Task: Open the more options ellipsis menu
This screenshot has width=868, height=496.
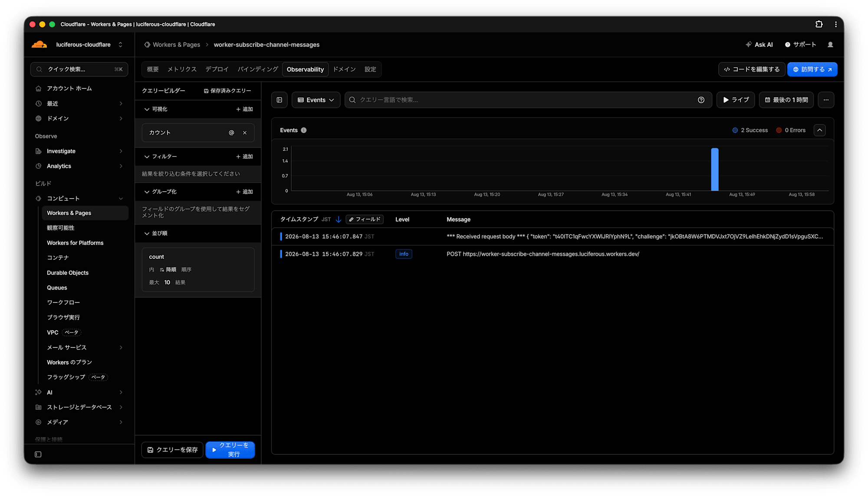Action: coord(826,100)
